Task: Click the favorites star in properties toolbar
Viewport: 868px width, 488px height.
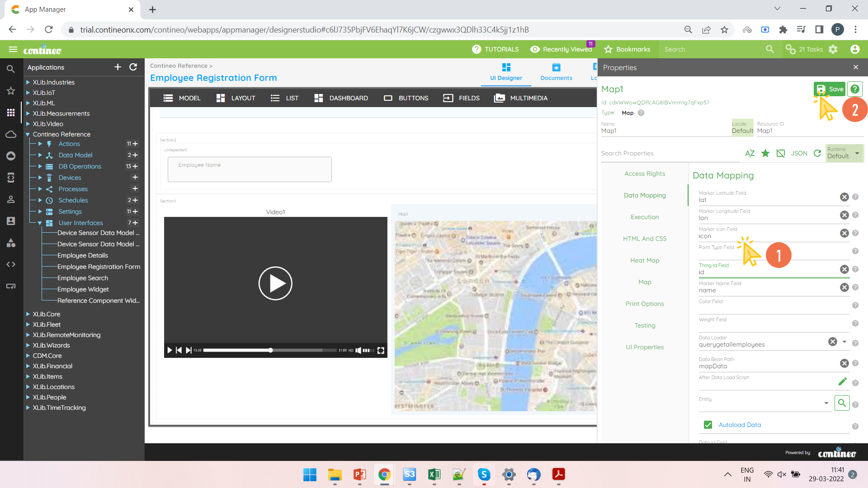Action: [x=765, y=153]
